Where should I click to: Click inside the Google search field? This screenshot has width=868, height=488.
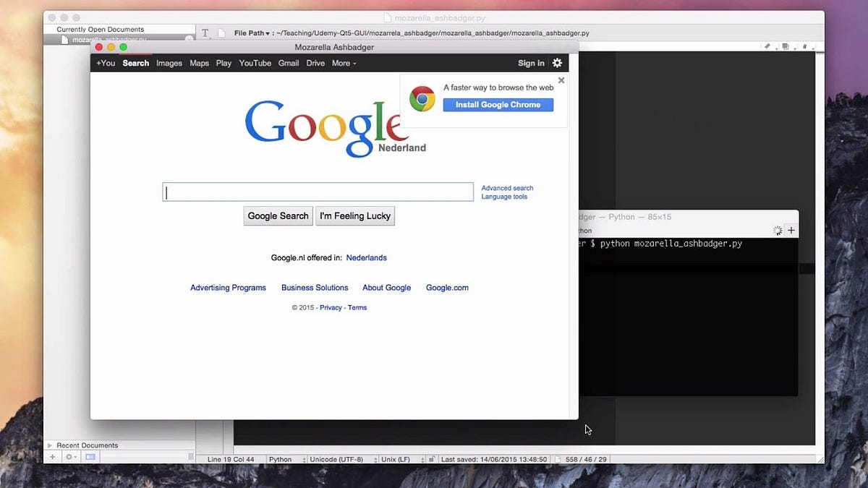point(318,192)
